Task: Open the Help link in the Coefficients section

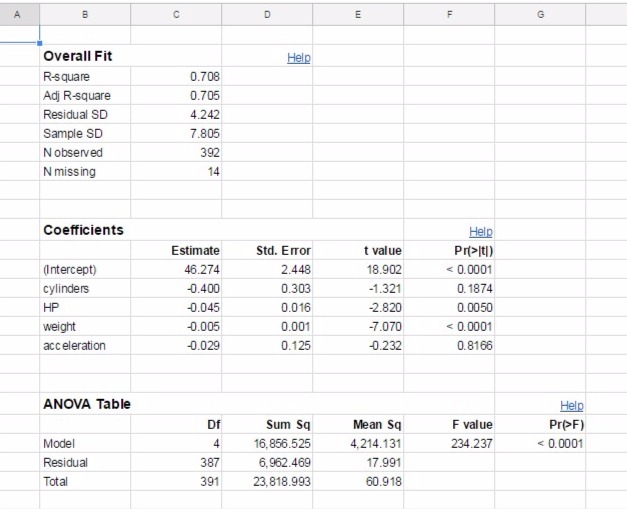Action: [481, 232]
